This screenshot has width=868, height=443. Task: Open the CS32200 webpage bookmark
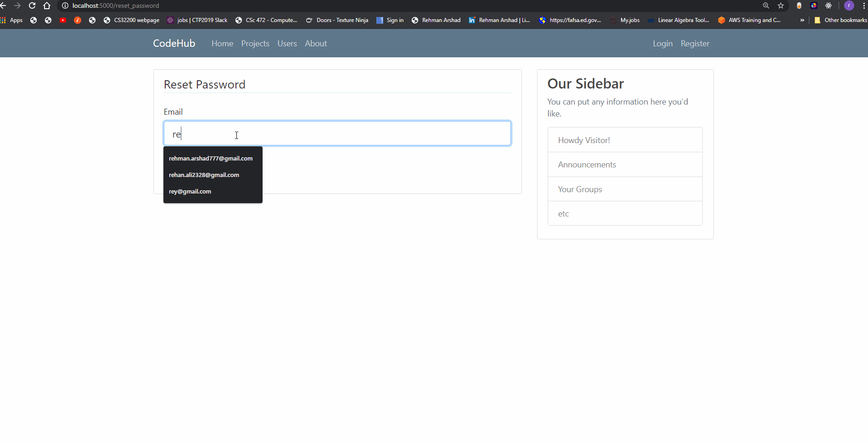[132, 20]
